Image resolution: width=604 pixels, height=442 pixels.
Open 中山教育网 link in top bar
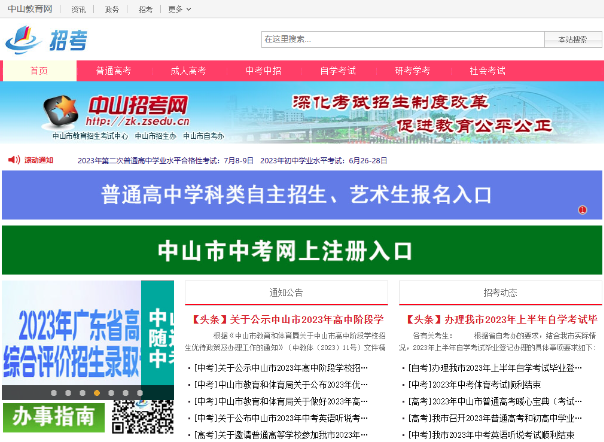coord(30,9)
